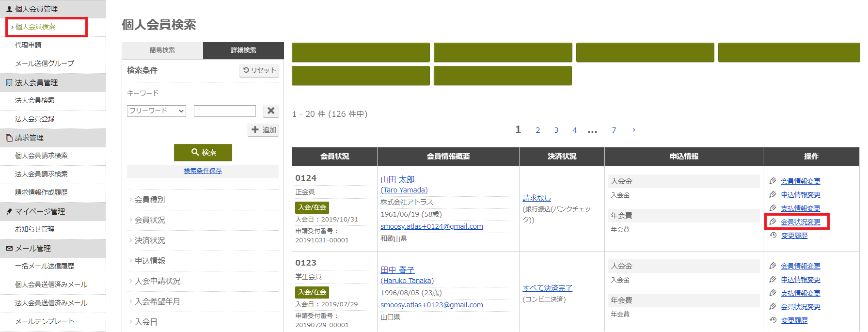Click pencil icon beside 支払情報変更 for 0124
Image resolution: width=868 pixels, height=332 pixels.
(773, 208)
